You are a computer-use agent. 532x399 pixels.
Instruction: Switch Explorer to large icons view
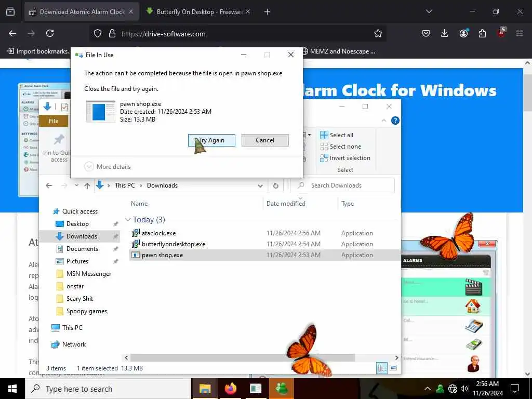click(x=394, y=368)
